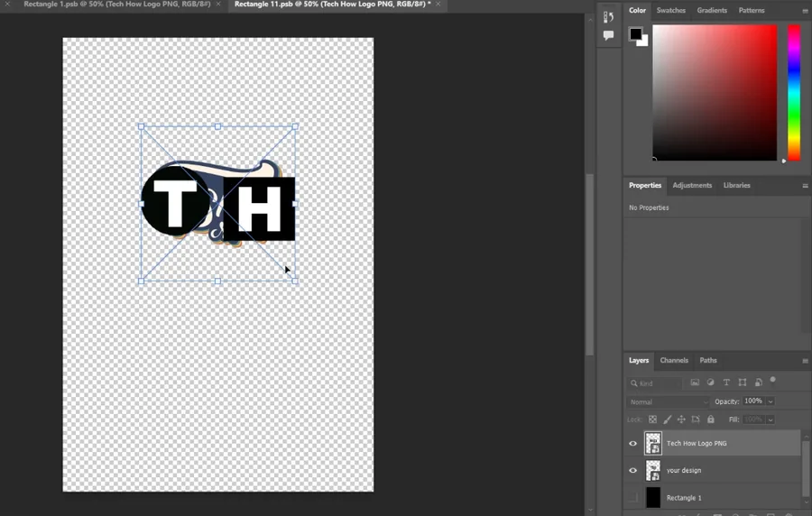This screenshot has height=516, width=812.
Task: Open the Fill slider dropdown arrow
Action: (x=770, y=419)
